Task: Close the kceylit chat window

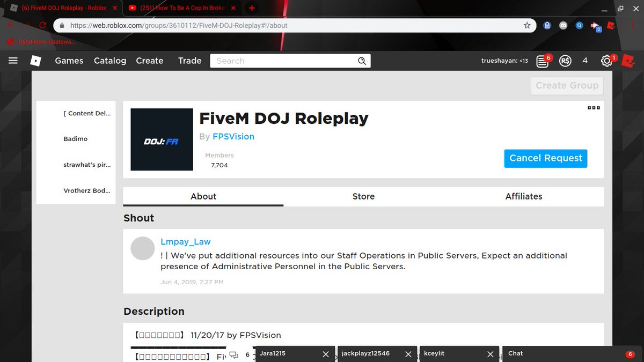Action: point(489,354)
